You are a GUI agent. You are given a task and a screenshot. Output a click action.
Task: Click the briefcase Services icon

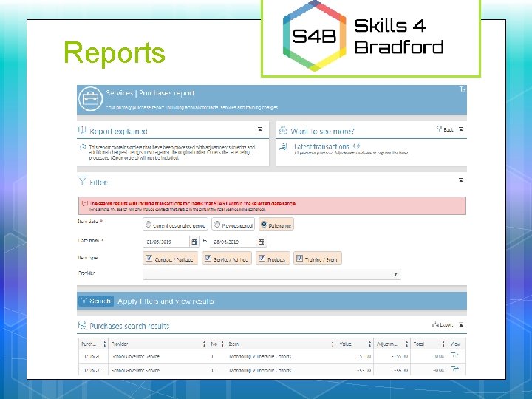click(x=90, y=99)
